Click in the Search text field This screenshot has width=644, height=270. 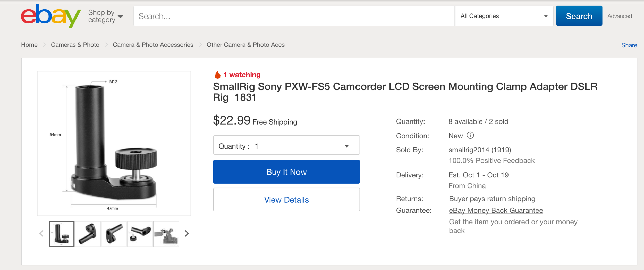tap(294, 16)
